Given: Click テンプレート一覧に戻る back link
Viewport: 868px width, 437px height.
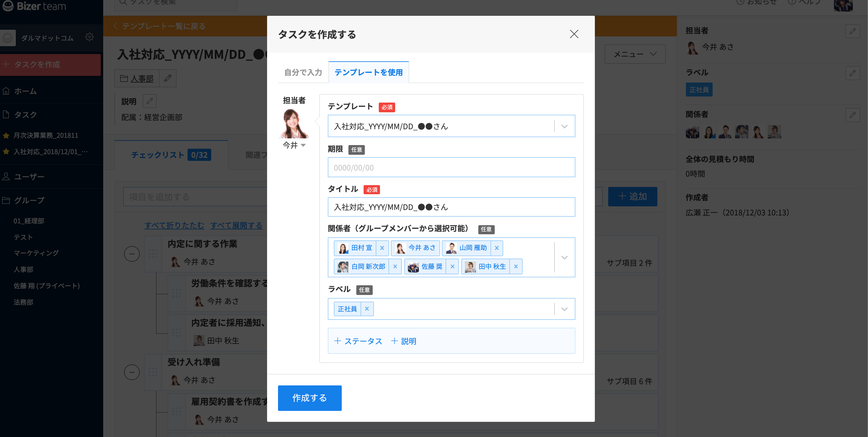Looking at the screenshot, I should click(159, 26).
